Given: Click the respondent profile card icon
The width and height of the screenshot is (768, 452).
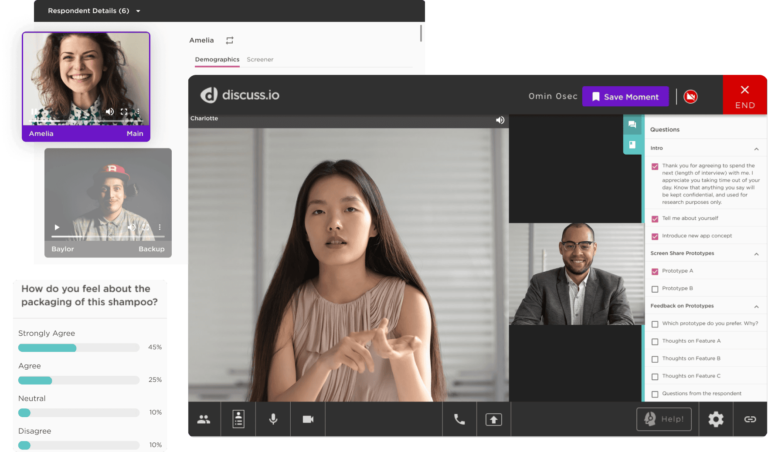Looking at the screenshot, I should pos(238,419).
